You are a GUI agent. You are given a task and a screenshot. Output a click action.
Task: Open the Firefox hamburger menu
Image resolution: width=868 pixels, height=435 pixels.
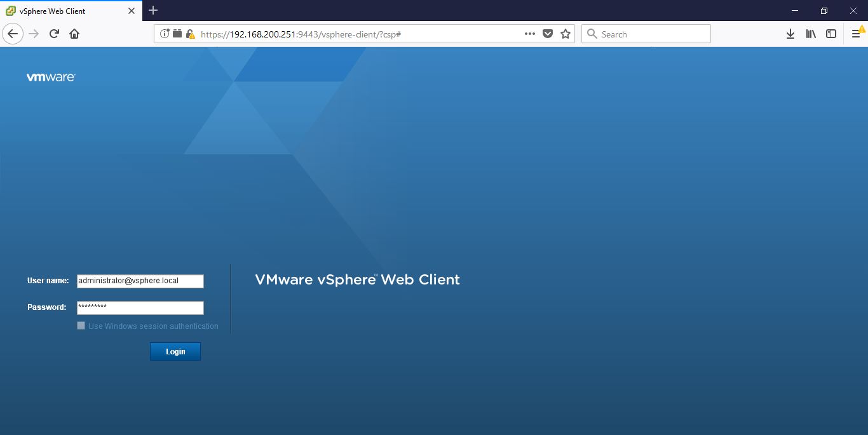tap(856, 34)
